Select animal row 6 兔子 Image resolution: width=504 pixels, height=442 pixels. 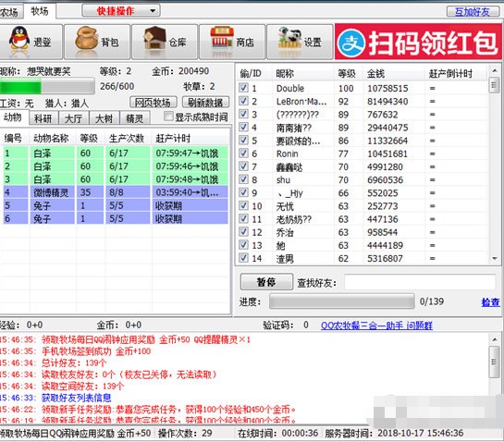click(116, 218)
